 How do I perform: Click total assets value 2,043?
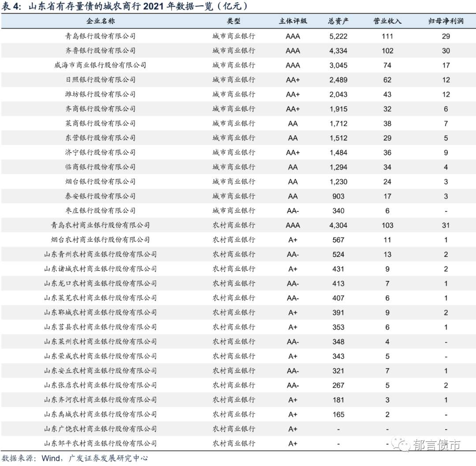point(338,95)
